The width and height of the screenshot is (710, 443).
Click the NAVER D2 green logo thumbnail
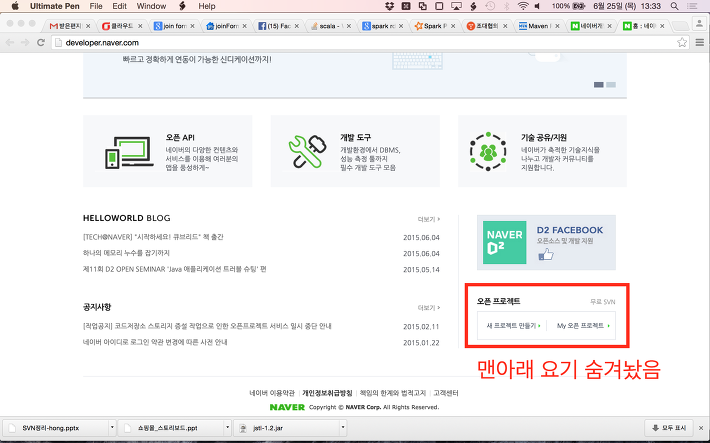coord(504,242)
